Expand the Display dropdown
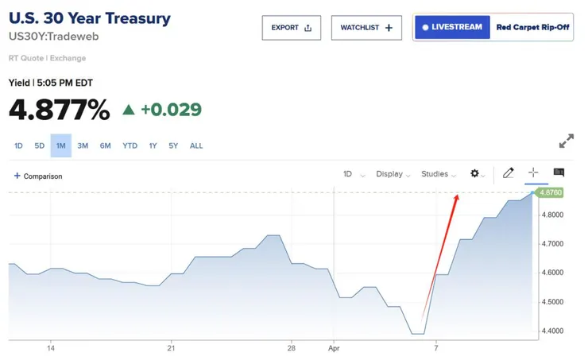Viewport: 588px width, 364px height. click(x=393, y=174)
